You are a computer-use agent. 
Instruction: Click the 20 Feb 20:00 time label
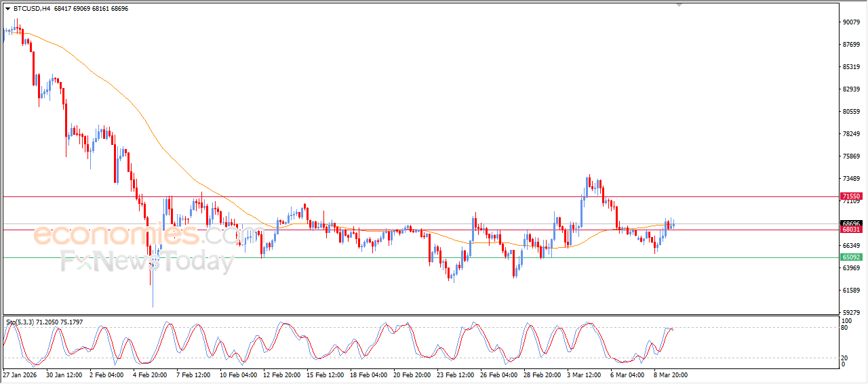(412, 375)
